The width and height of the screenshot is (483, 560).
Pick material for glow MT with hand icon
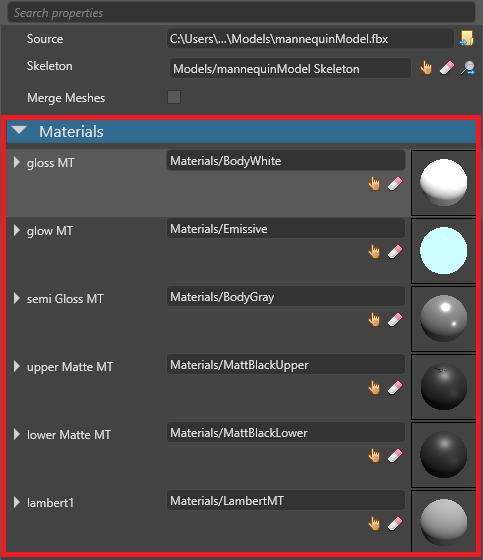(x=374, y=252)
